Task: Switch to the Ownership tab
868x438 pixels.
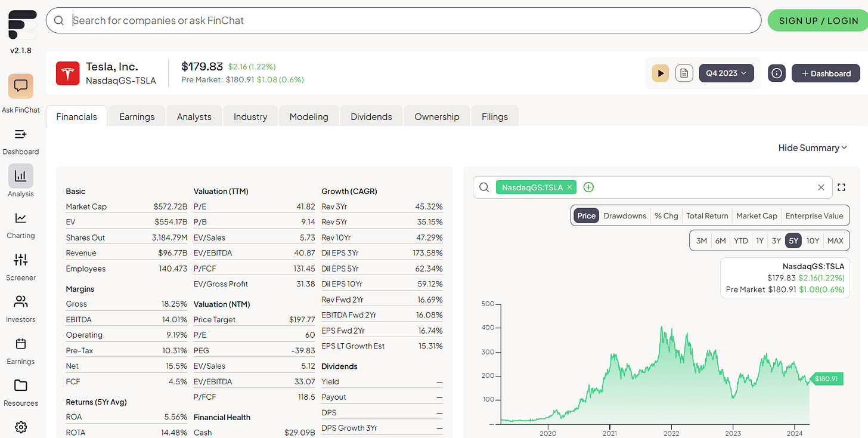Action: [437, 116]
